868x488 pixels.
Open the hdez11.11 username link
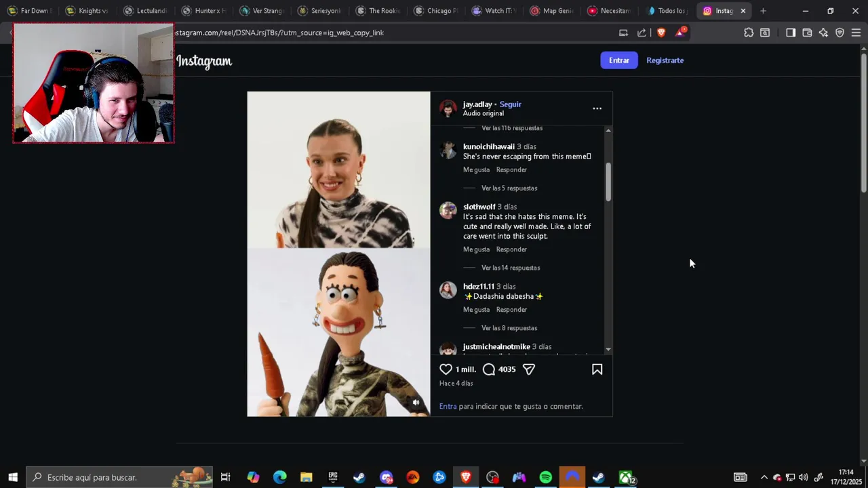tap(479, 287)
